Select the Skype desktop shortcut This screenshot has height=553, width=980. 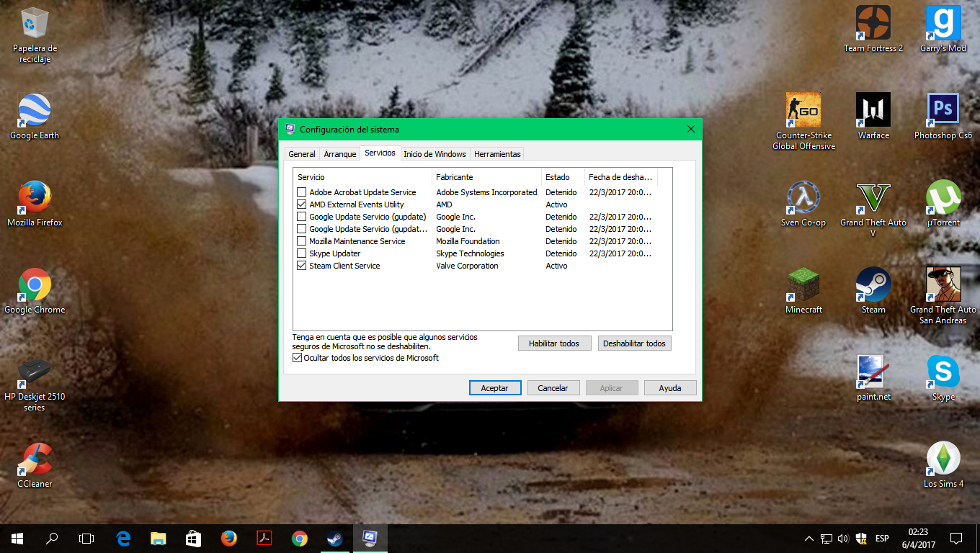click(943, 378)
